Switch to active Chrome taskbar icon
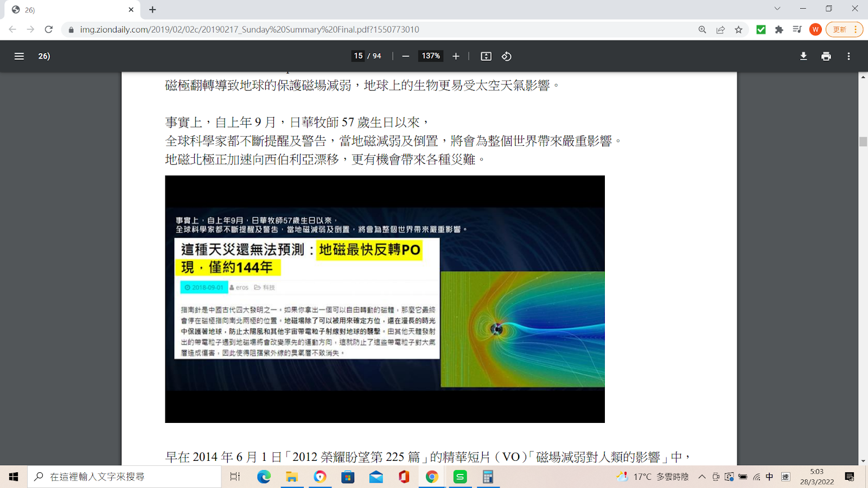The width and height of the screenshot is (868, 488). [432, 477]
